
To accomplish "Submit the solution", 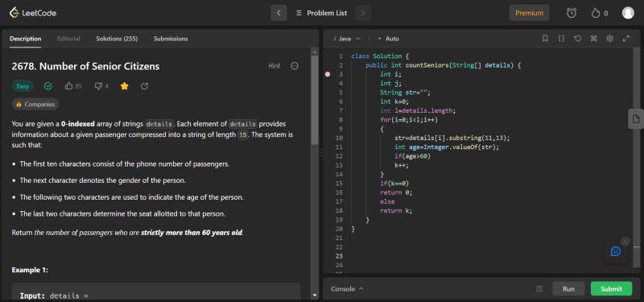I will pyautogui.click(x=611, y=288).
